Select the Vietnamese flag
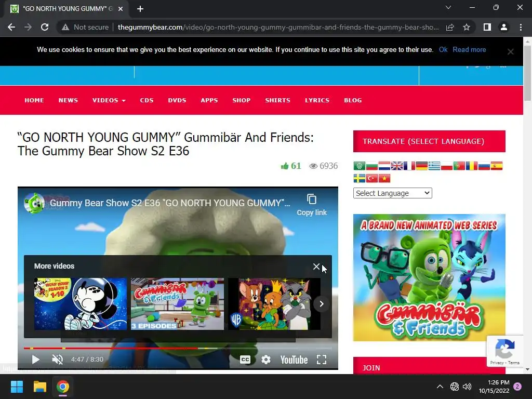This screenshot has width=532, height=399. click(x=384, y=178)
